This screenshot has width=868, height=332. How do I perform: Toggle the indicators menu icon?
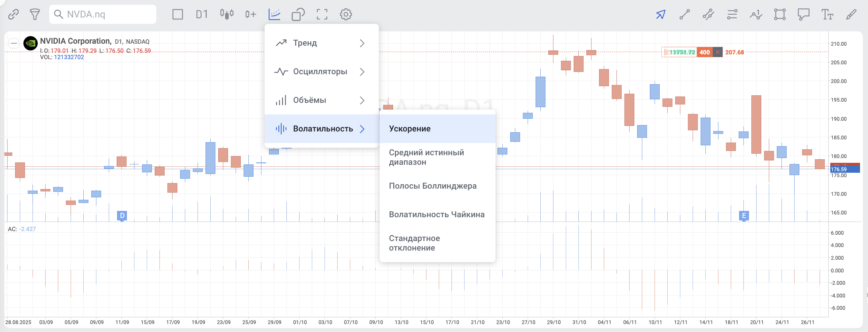[x=275, y=14]
